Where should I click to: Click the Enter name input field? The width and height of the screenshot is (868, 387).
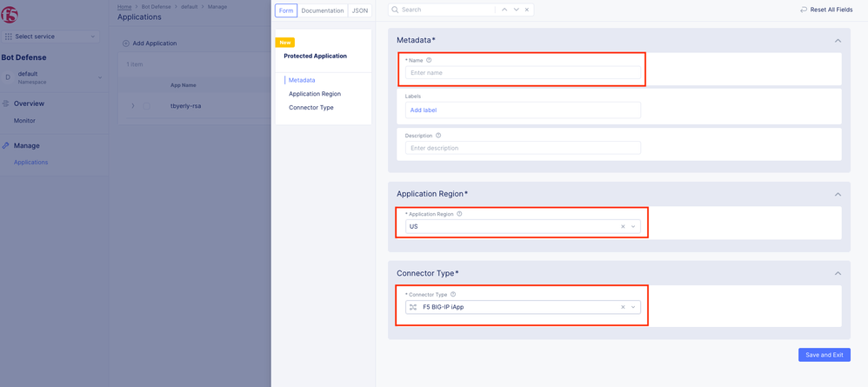[x=523, y=73]
